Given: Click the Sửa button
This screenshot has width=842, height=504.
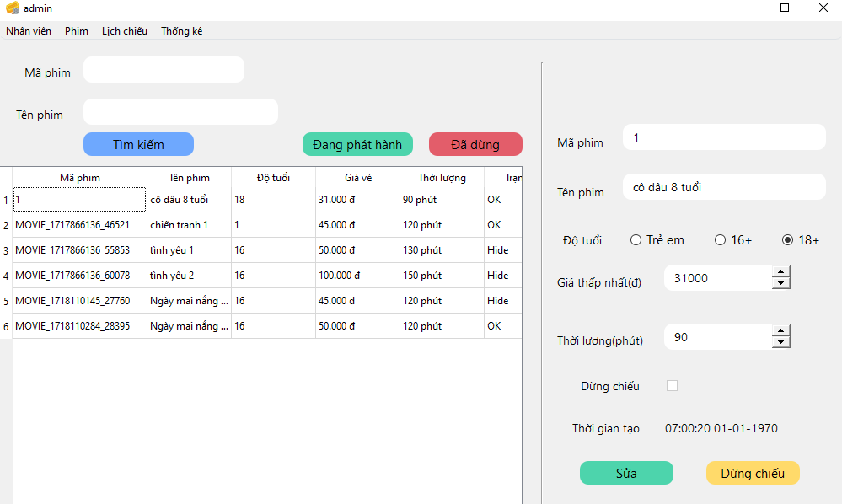Looking at the screenshot, I should (626, 473).
